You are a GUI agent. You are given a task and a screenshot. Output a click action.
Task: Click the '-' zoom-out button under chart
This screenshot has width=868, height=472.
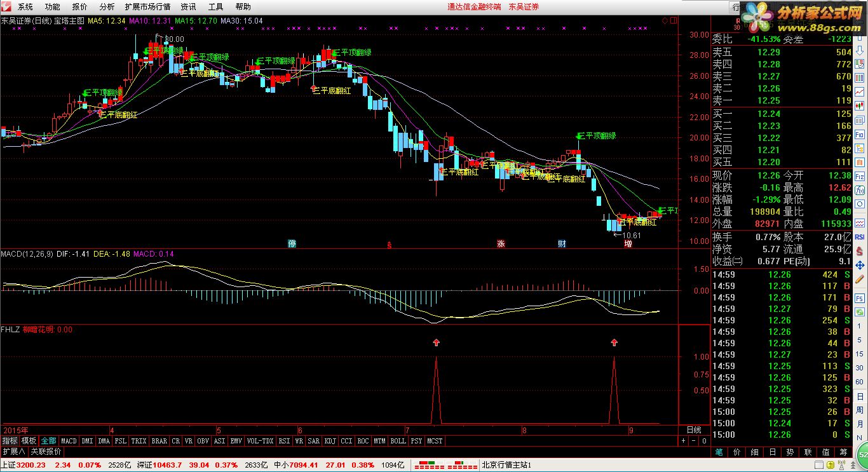694,441
